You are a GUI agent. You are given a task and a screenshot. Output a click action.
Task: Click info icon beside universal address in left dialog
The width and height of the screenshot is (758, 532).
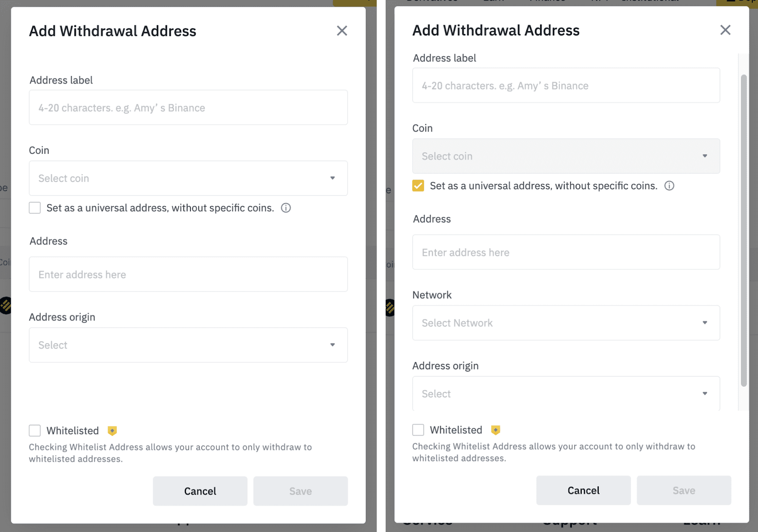286,208
